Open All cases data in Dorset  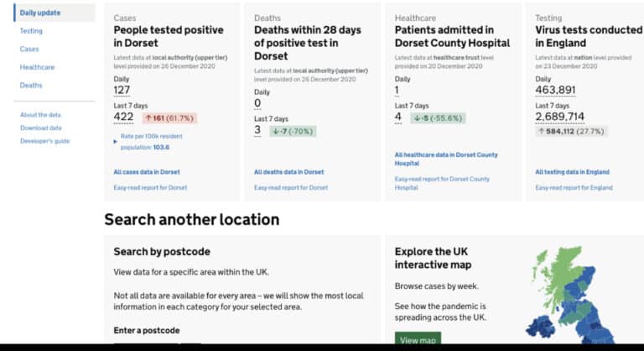146,172
